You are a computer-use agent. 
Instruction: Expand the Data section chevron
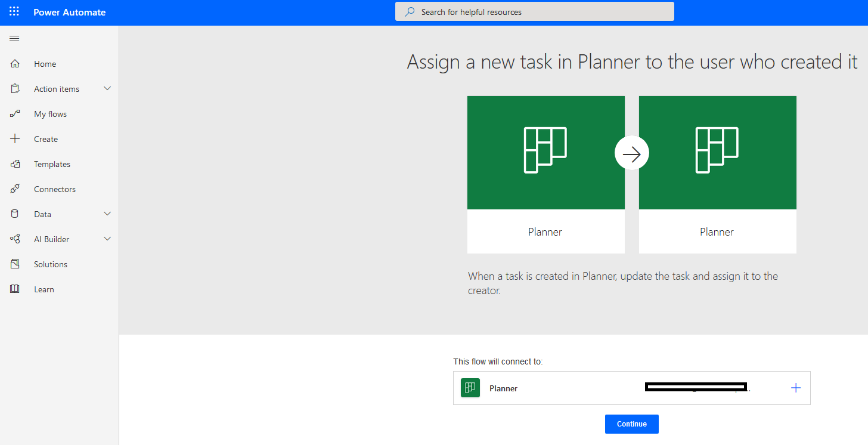pos(107,214)
